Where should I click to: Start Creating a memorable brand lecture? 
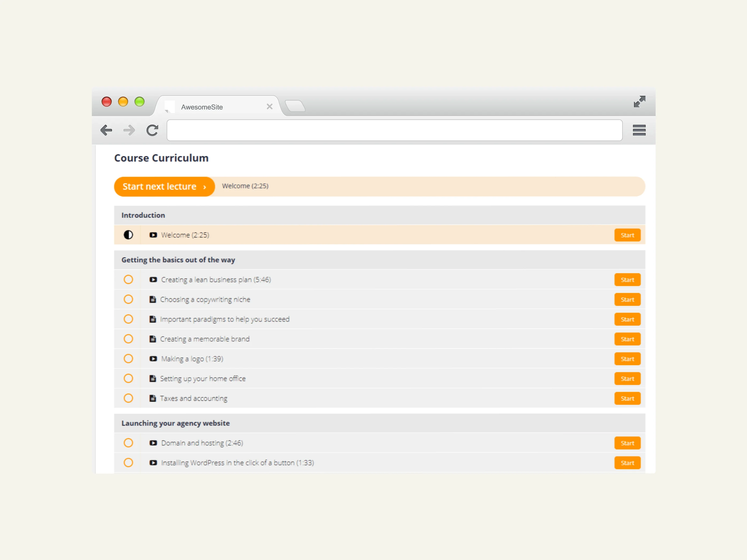[627, 339]
